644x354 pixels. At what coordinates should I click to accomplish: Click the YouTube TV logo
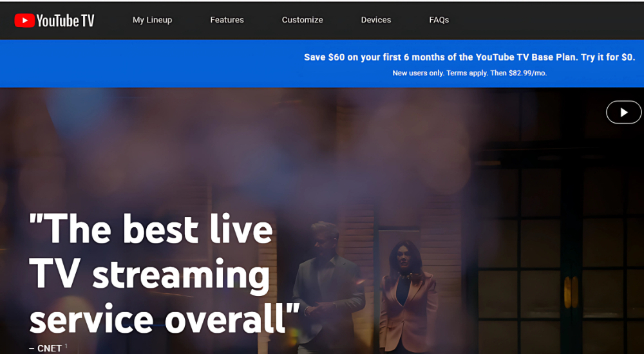coord(54,20)
